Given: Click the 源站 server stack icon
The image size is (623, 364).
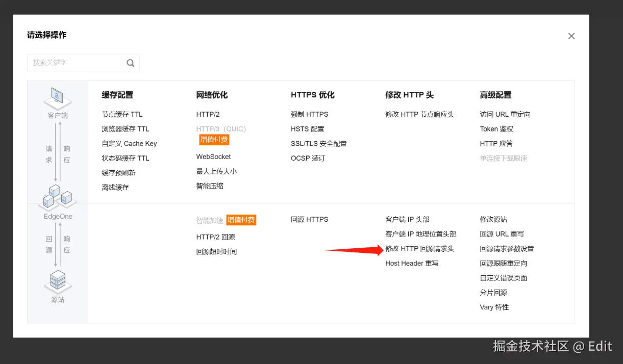Looking at the screenshot, I should point(58,281).
